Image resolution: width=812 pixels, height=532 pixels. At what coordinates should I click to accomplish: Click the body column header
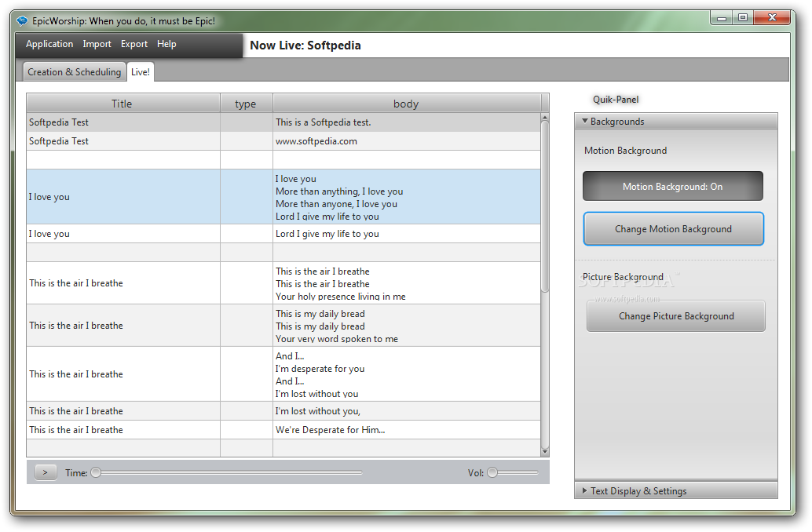click(407, 104)
